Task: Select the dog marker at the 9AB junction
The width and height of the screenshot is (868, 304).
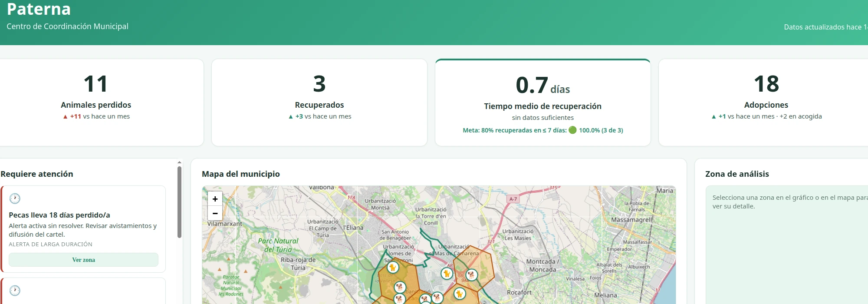Action: [471, 275]
